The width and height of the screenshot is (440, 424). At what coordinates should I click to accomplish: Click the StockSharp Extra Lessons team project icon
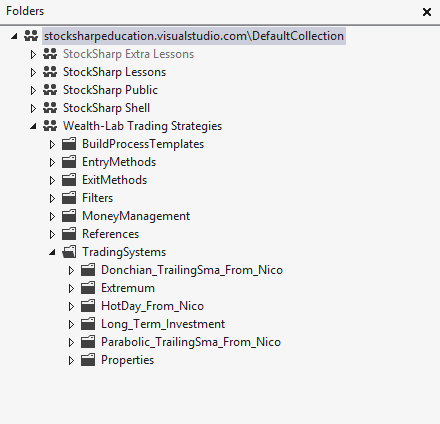tap(50, 54)
